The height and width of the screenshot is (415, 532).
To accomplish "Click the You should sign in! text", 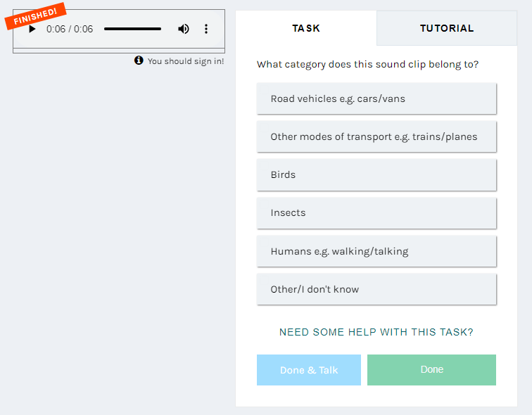I will pos(186,61).
